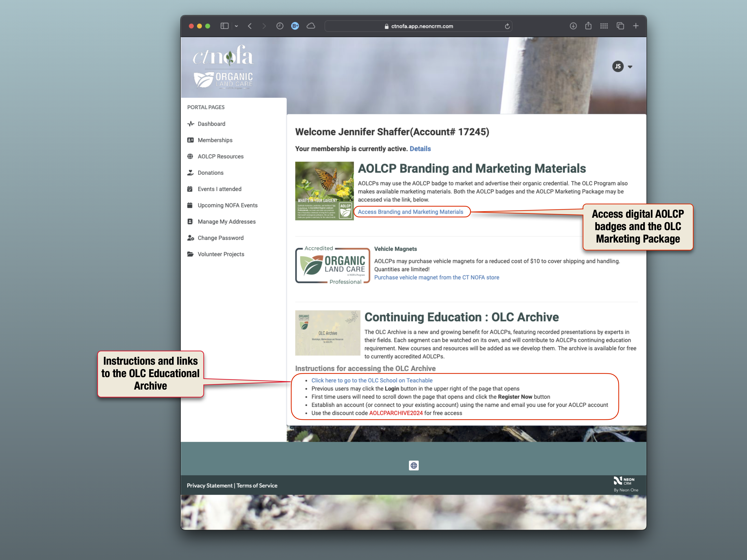Viewport: 747px width, 560px height.
Task: Click the JS user avatar
Action: (618, 66)
